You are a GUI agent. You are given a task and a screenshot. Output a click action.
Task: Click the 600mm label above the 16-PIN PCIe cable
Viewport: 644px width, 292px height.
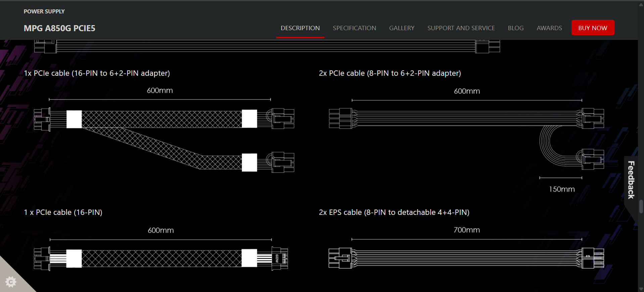[x=161, y=230]
